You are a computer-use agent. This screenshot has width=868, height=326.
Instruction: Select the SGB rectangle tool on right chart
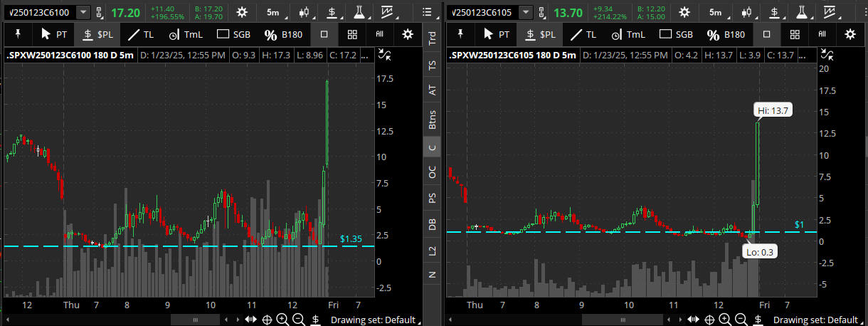pos(675,34)
